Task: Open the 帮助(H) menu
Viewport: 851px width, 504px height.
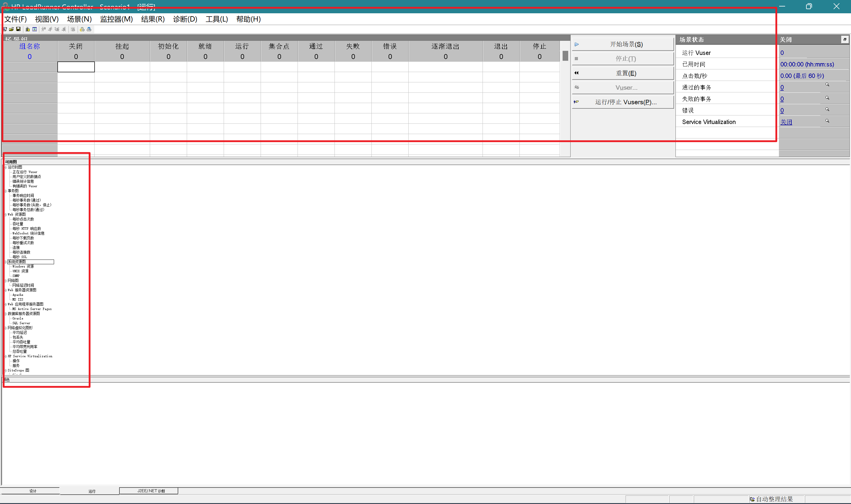Action: (x=249, y=19)
